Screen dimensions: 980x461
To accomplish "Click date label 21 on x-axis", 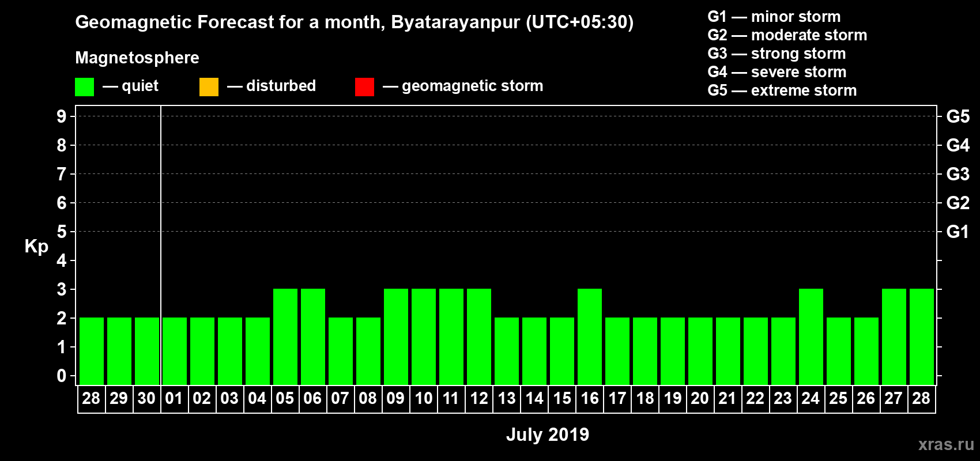I will [728, 399].
